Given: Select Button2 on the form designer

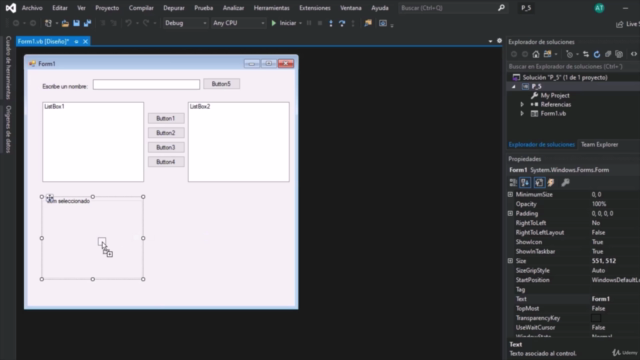Looking at the screenshot, I should click(166, 133).
